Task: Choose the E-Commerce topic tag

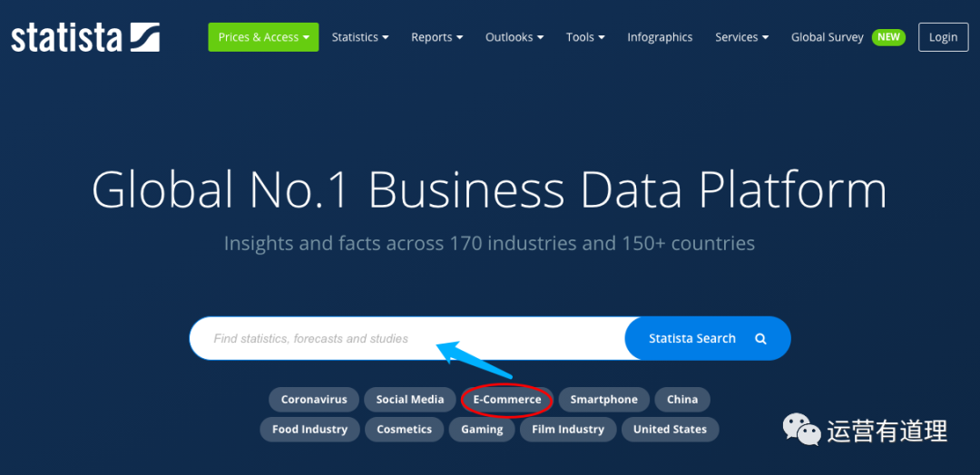Action: pyautogui.click(x=507, y=400)
